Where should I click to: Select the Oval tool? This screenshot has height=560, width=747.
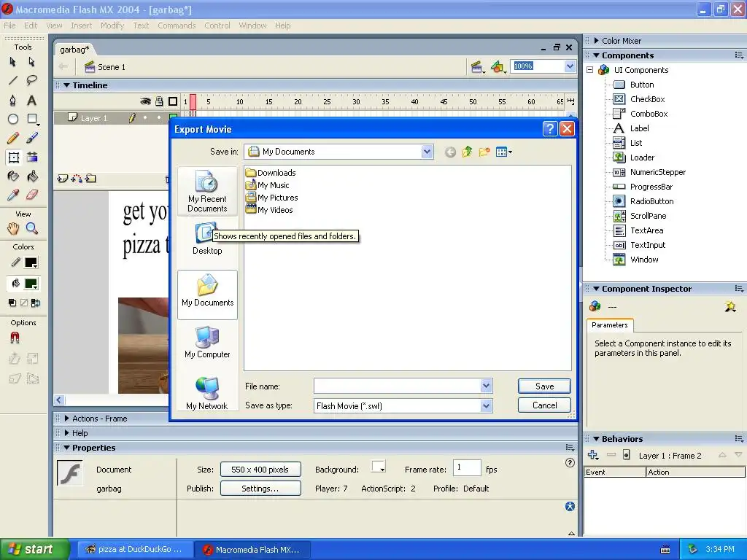click(x=13, y=119)
